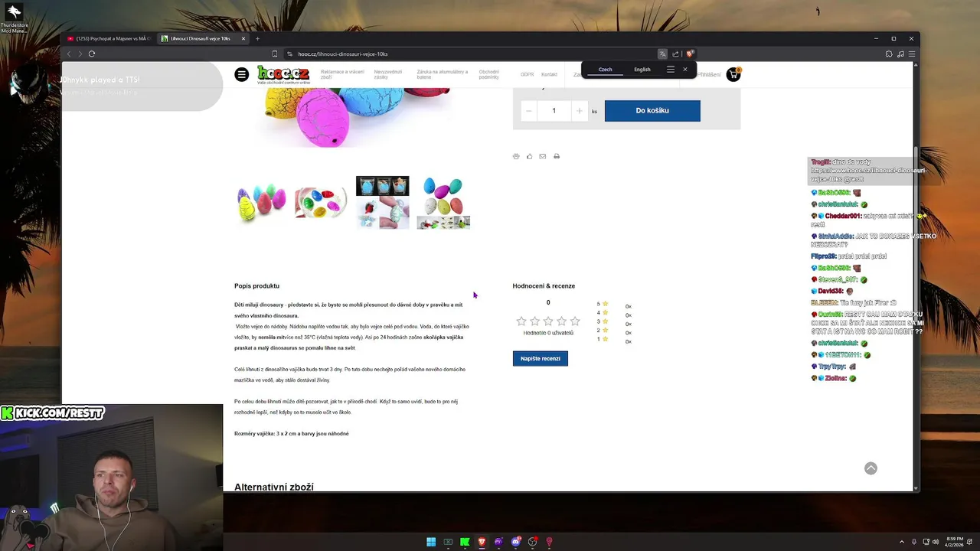Click the browser back arrow

(69, 54)
